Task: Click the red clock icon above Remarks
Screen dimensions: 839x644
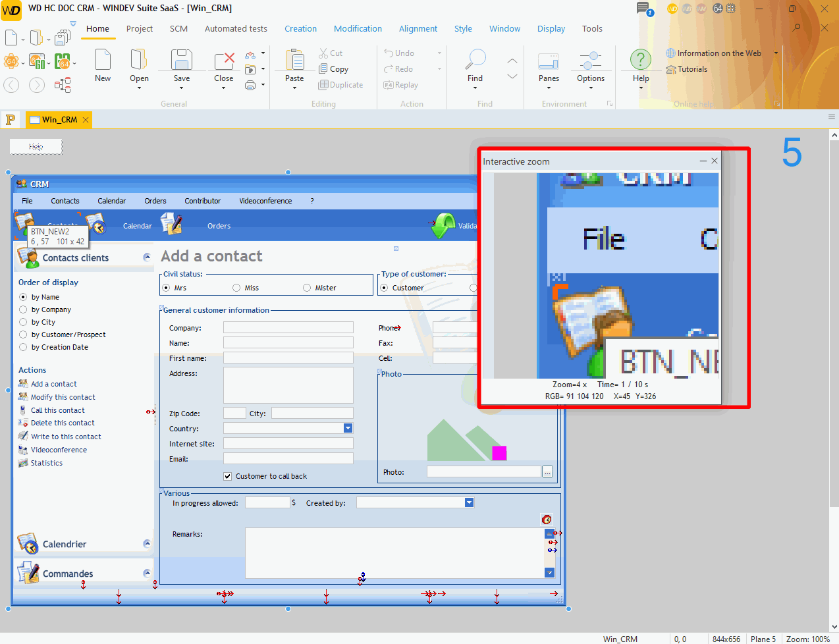Action: (x=546, y=520)
